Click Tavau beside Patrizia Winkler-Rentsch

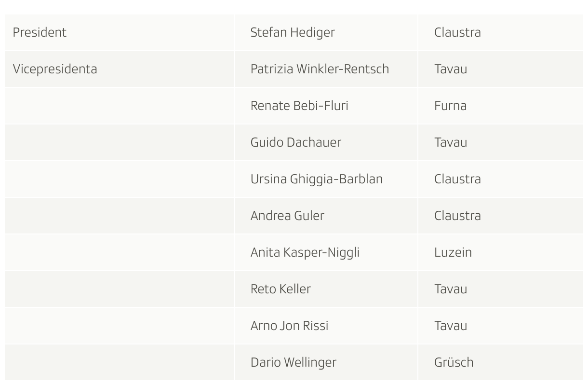click(x=451, y=69)
